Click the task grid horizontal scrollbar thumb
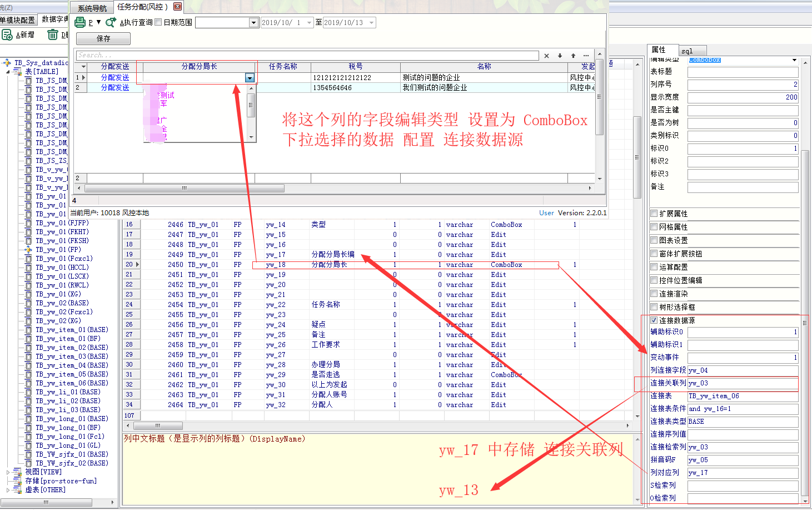812x510 pixels. coord(185,188)
